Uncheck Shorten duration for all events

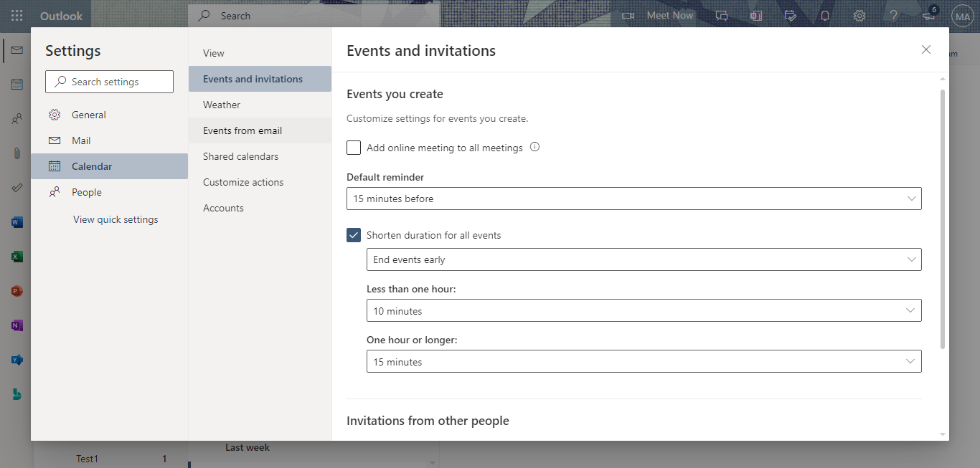[353, 234]
